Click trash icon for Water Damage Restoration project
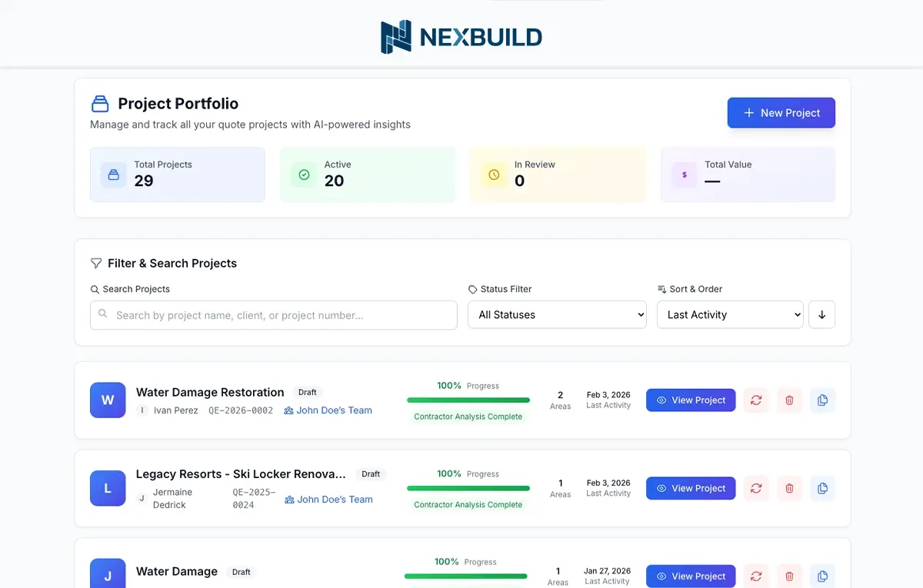Screen dimensions: 923x588 789,400
